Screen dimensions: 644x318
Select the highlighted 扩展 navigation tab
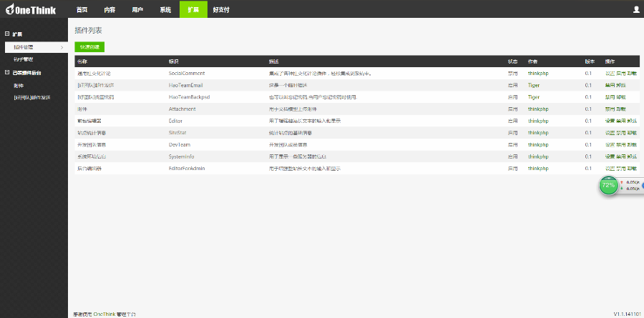[x=193, y=10]
